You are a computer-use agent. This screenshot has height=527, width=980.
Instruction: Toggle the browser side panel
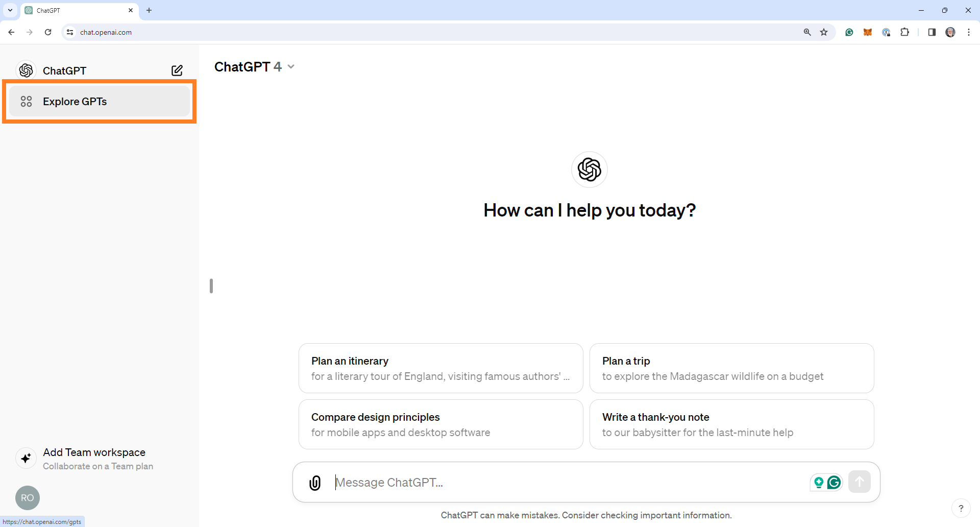[932, 32]
